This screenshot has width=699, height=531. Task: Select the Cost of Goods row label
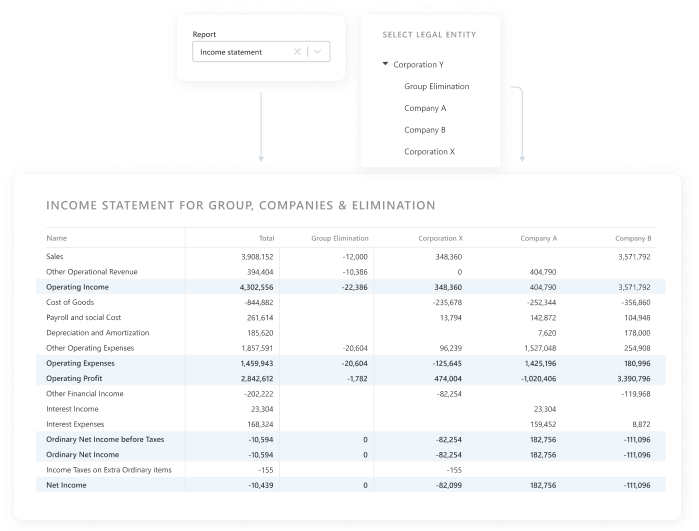click(x=70, y=302)
